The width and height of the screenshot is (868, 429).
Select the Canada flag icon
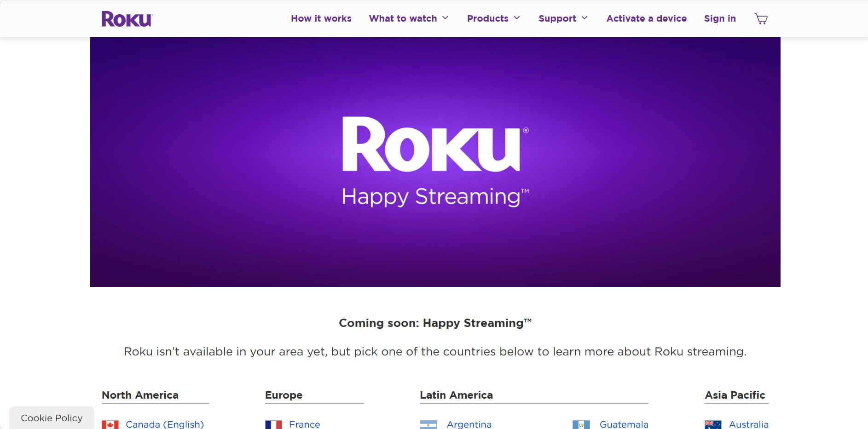(x=110, y=424)
